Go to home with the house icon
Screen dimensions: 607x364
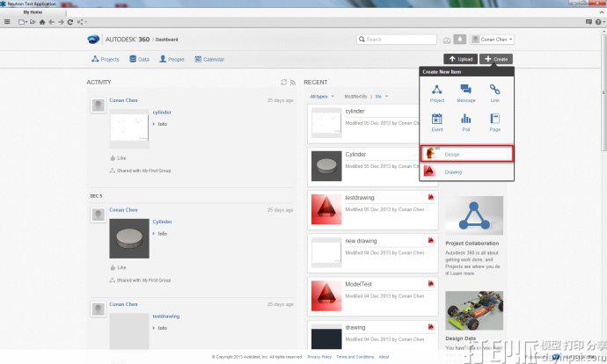[42, 22]
